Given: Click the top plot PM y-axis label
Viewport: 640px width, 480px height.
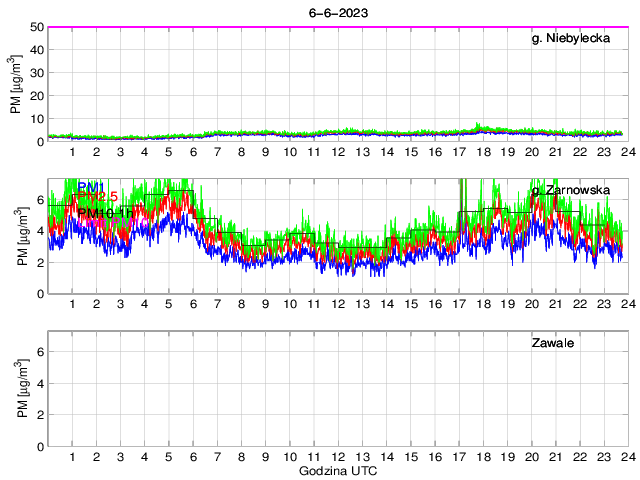Looking at the screenshot, I should 17,84.
